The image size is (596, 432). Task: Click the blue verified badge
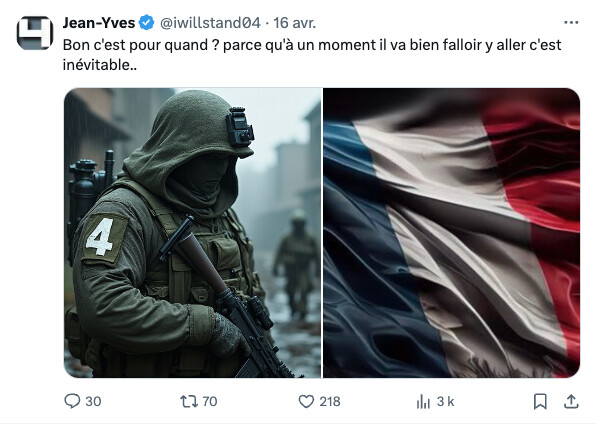(146, 23)
